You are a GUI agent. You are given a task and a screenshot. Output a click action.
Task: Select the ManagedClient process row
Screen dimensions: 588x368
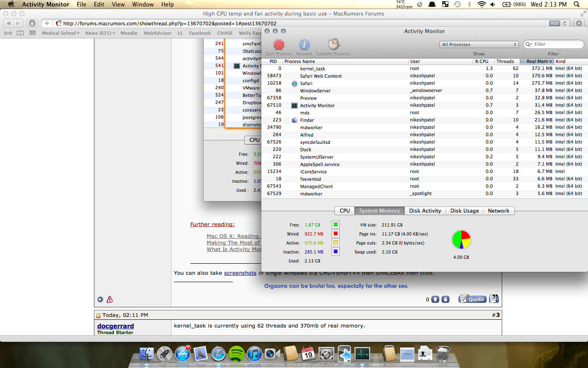click(x=425, y=186)
